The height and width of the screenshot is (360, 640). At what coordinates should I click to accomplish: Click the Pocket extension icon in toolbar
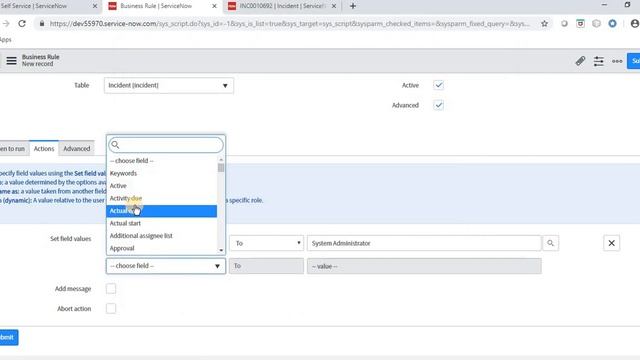click(580, 24)
